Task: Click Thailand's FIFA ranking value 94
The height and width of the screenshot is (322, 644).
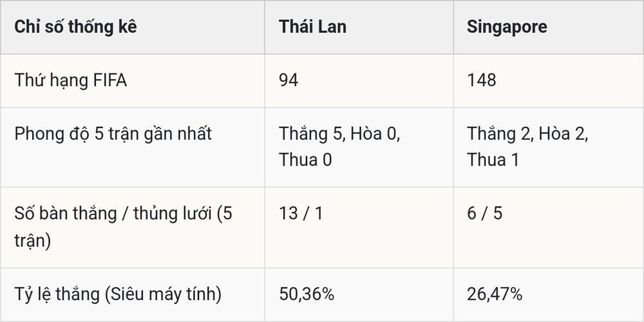Action: (x=289, y=80)
